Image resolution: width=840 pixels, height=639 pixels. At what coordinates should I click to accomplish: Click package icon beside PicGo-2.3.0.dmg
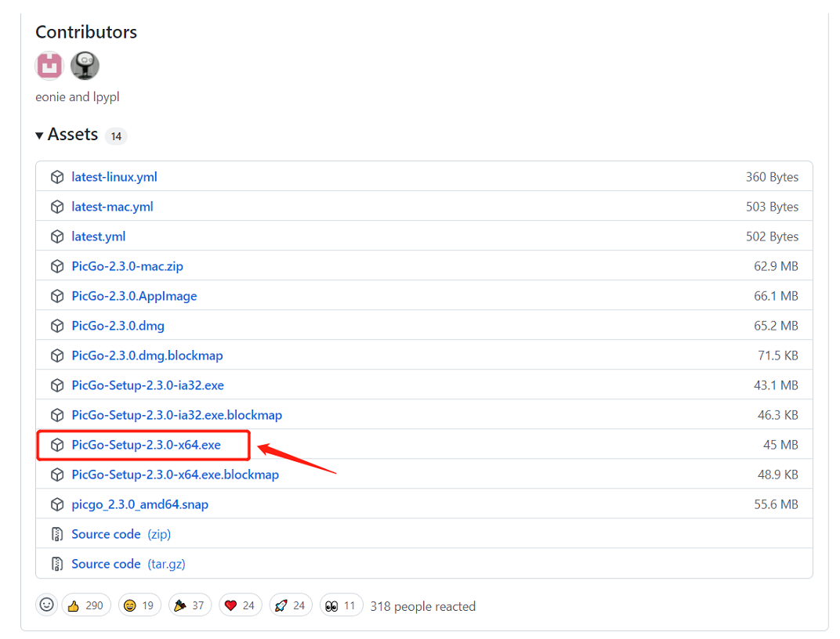tap(56, 326)
